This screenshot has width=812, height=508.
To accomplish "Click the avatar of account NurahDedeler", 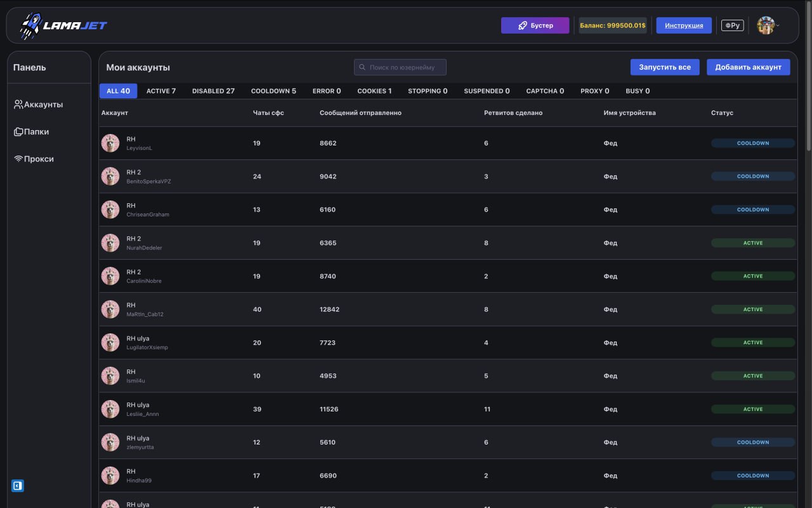I will [x=110, y=243].
